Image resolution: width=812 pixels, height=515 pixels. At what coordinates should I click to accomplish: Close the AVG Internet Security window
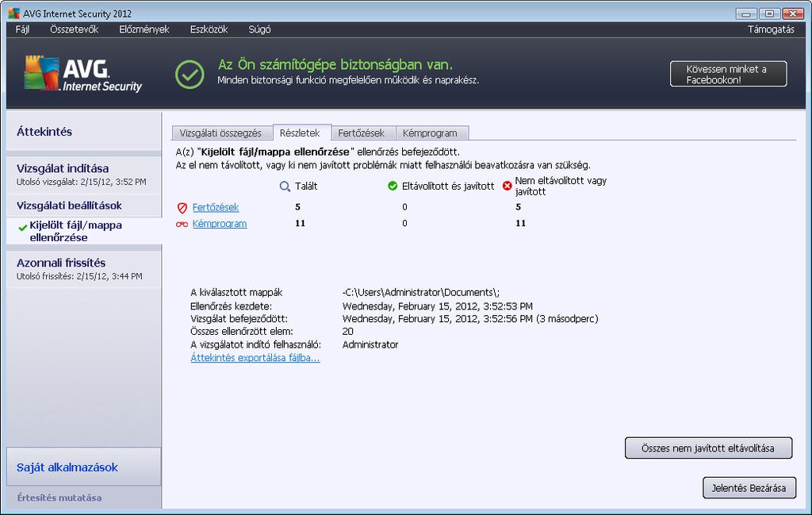tap(793, 14)
